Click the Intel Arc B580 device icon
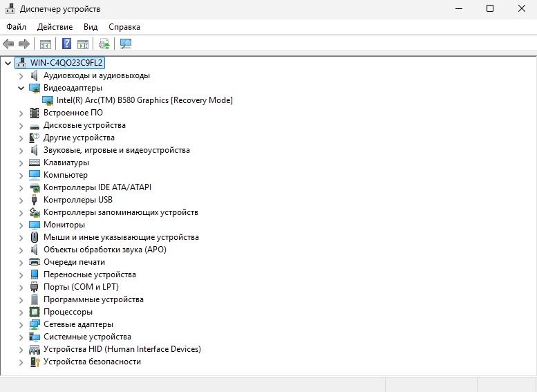The width and height of the screenshot is (537, 392). coord(48,100)
